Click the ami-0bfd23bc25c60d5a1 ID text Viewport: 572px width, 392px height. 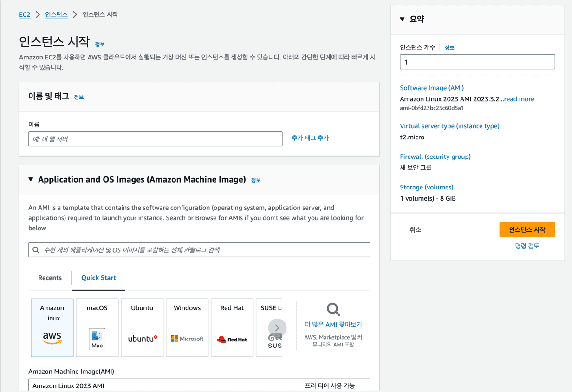(x=432, y=108)
